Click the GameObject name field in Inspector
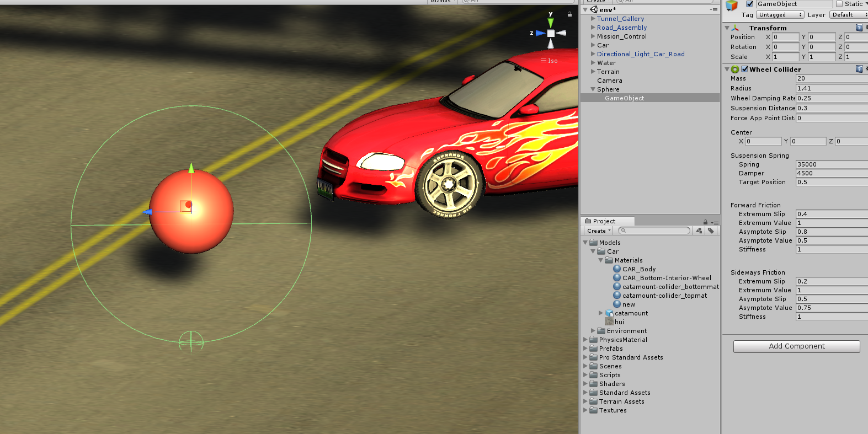 tap(794, 4)
